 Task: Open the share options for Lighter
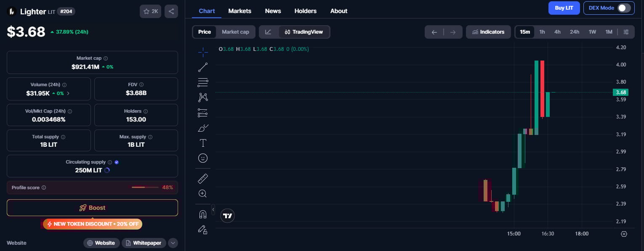(171, 11)
